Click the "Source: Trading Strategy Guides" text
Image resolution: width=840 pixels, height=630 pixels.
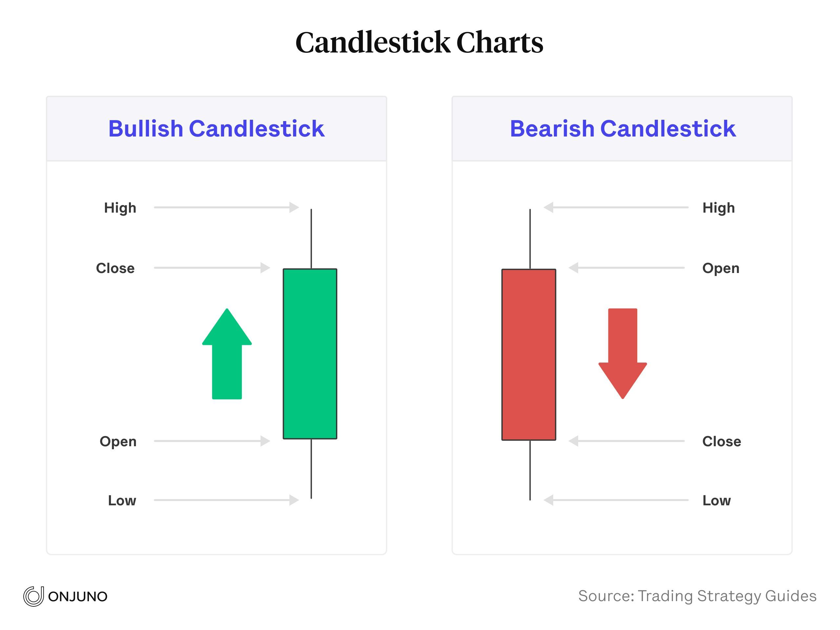[697, 596]
